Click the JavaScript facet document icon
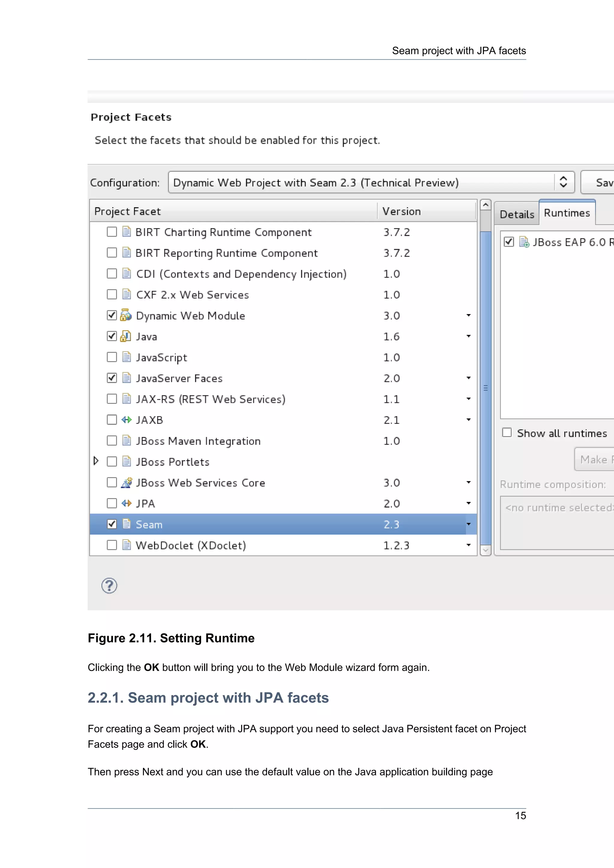The height and width of the screenshot is (868, 614). (127, 357)
